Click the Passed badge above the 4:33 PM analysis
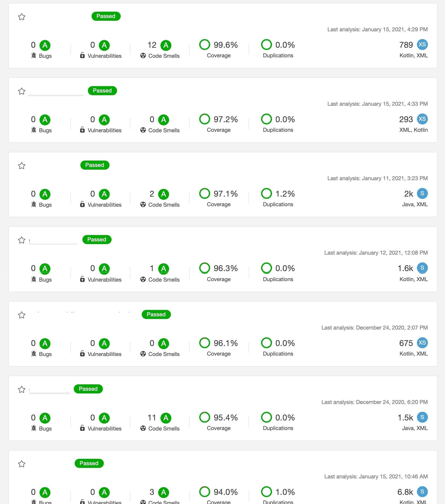 (102, 91)
